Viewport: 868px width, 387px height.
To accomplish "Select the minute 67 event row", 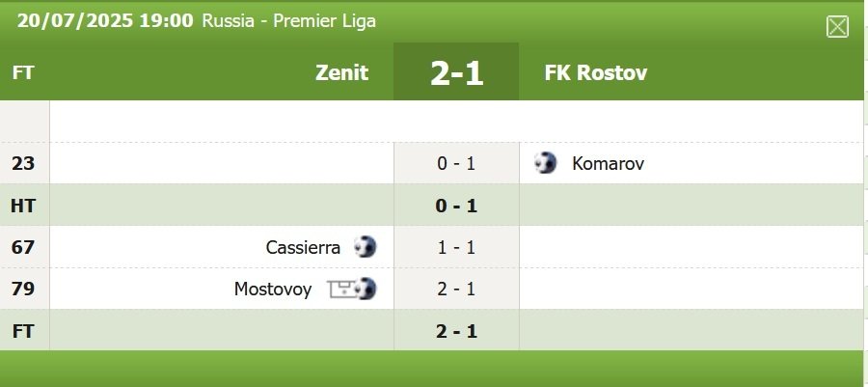I will 23,247.
